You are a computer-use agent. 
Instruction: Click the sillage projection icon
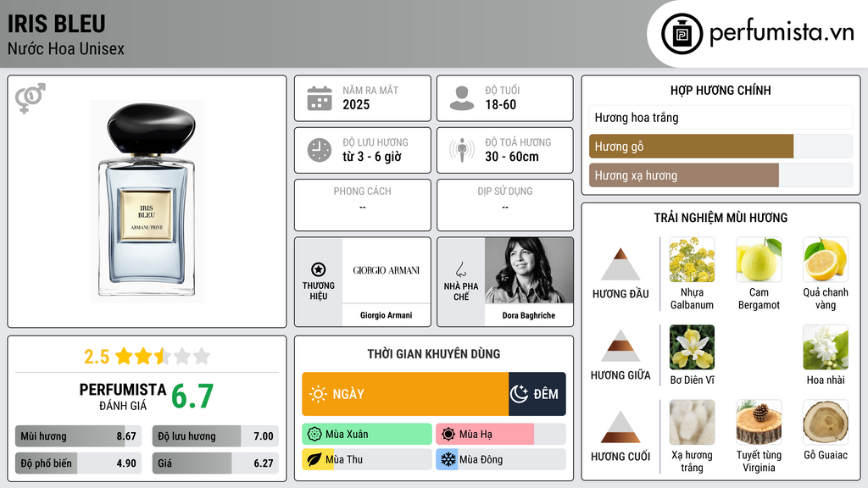(462, 150)
